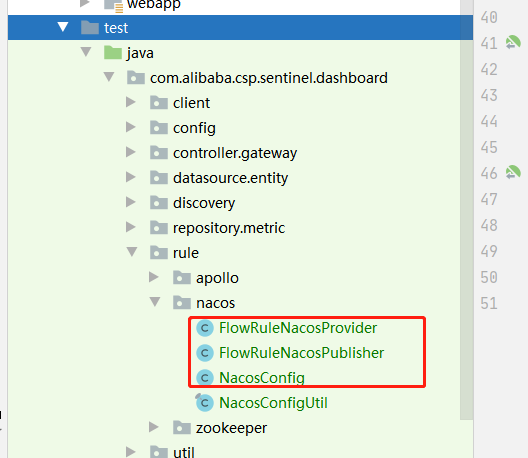Select the com.alibaba.csp.sentinel.dashboard package
528x458 pixels.
(269, 78)
